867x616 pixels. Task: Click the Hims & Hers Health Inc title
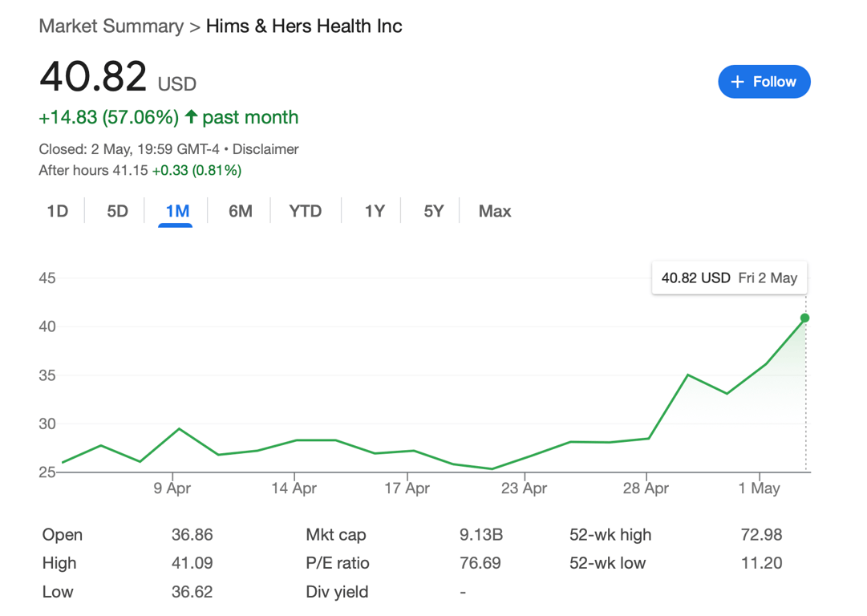[x=304, y=26]
